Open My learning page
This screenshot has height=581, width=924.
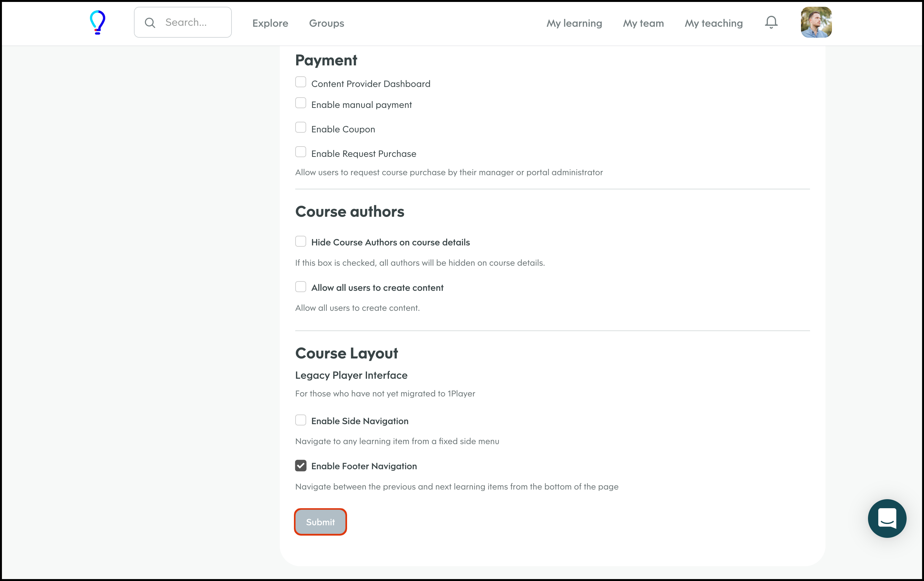[x=574, y=23]
